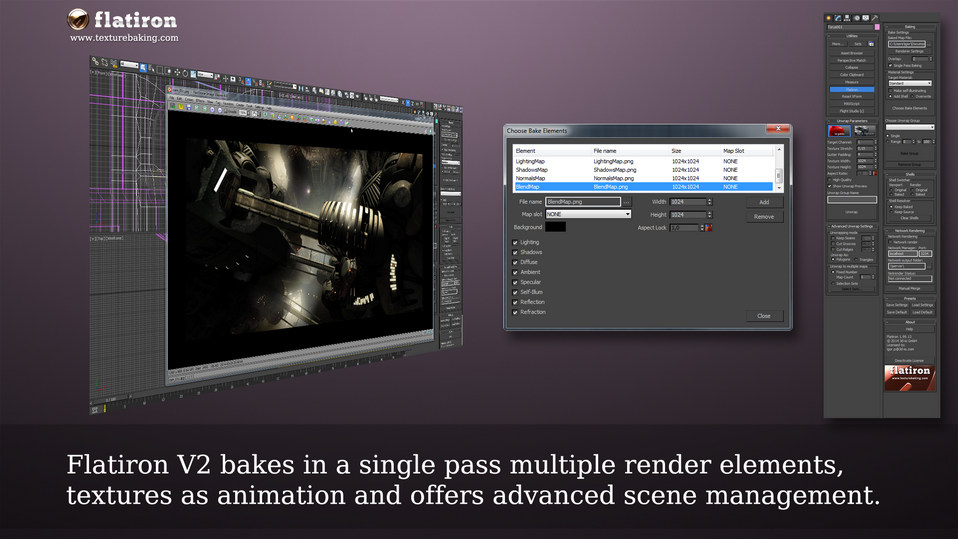Screen dimensions: 958x539
Task: Click Add in Choose Bake Elements dialog
Action: [764, 202]
